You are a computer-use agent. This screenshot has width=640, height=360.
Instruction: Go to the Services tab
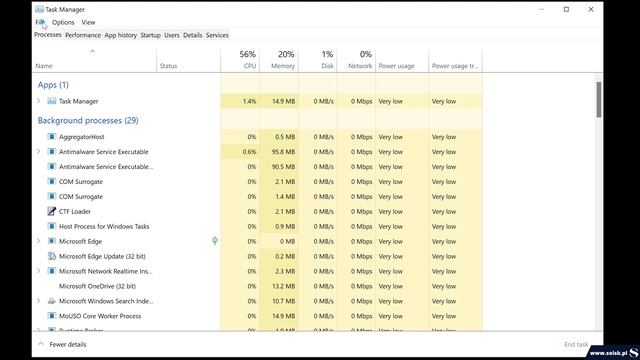[217, 35]
